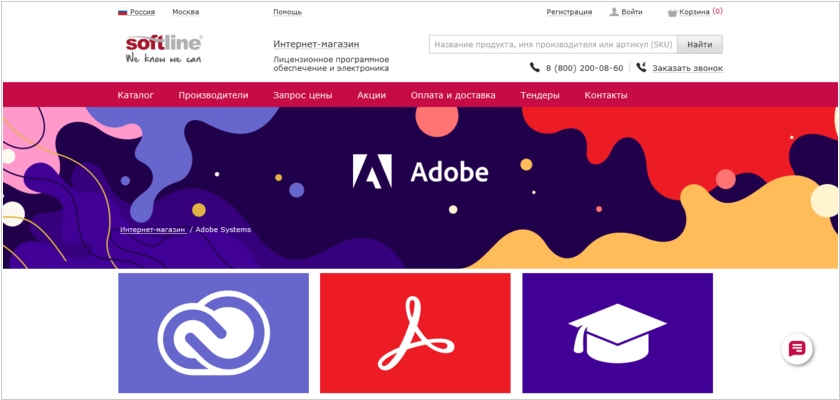Click the Регистрация link

pyautogui.click(x=569, y=12)
